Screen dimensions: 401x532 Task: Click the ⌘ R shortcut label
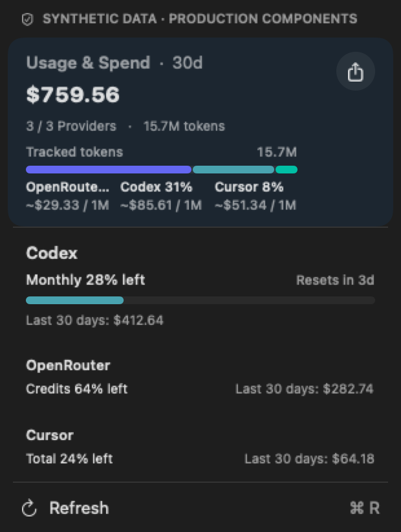(365, 508)
